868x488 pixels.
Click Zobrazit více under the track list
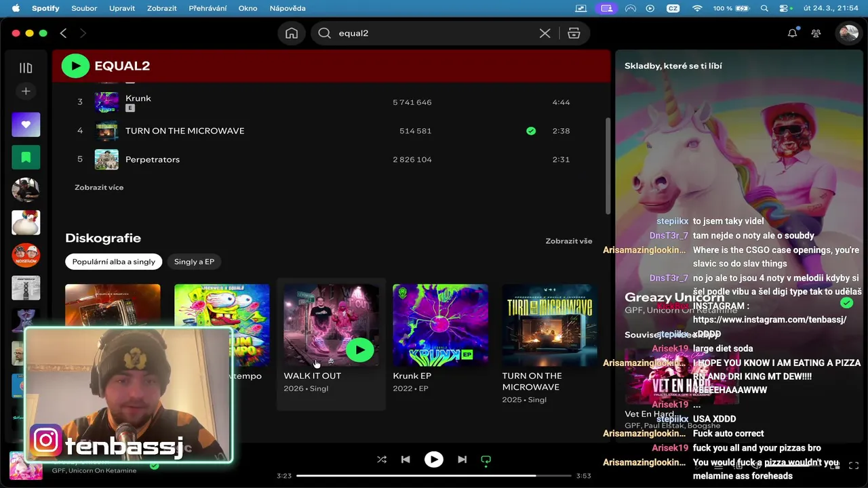click(x=99, y=187)
